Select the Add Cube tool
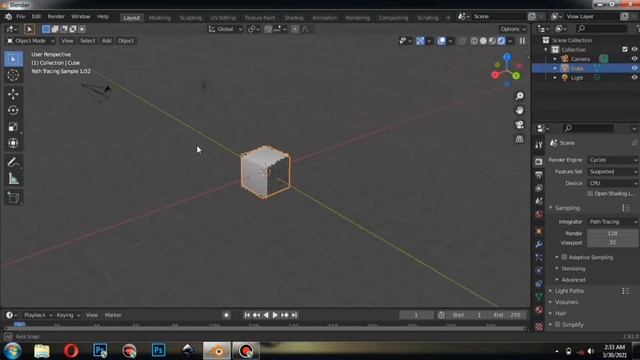 point(13,198)
